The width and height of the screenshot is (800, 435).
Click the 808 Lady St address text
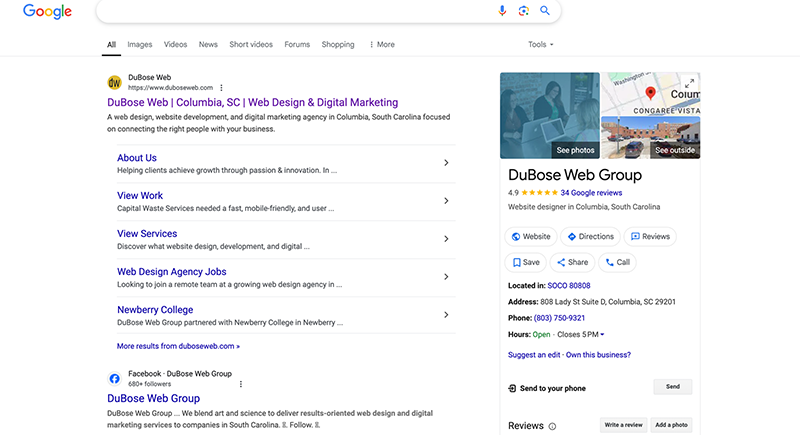(x=608, y=302)
